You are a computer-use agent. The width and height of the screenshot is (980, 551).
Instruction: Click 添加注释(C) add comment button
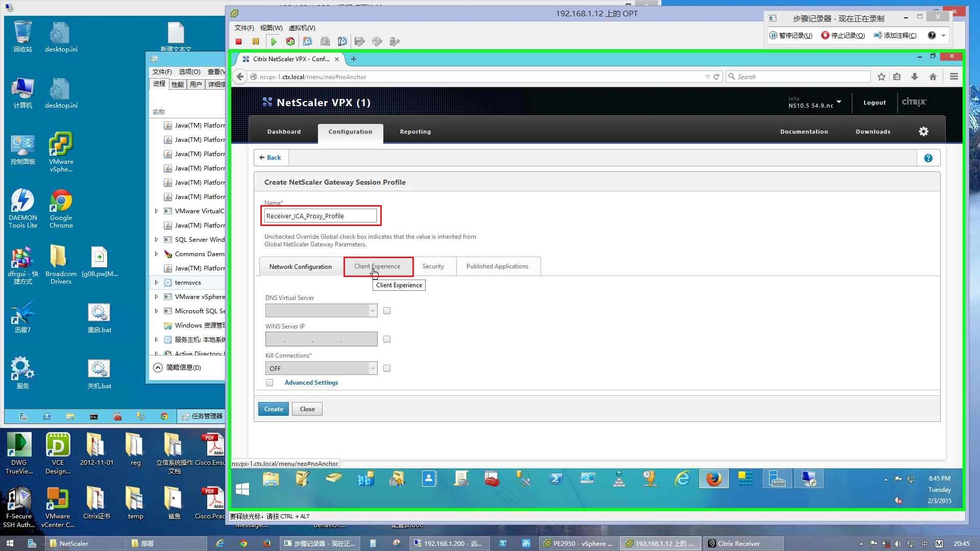coord(895,36)
